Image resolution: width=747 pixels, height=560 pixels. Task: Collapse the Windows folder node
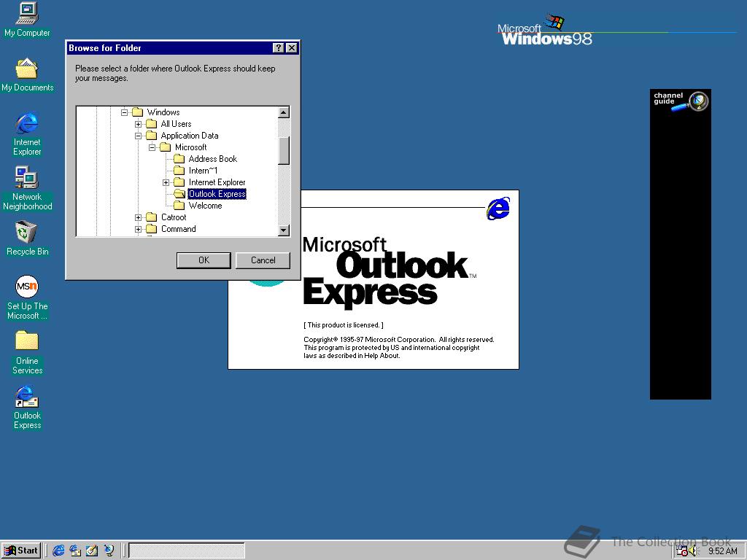124,112
